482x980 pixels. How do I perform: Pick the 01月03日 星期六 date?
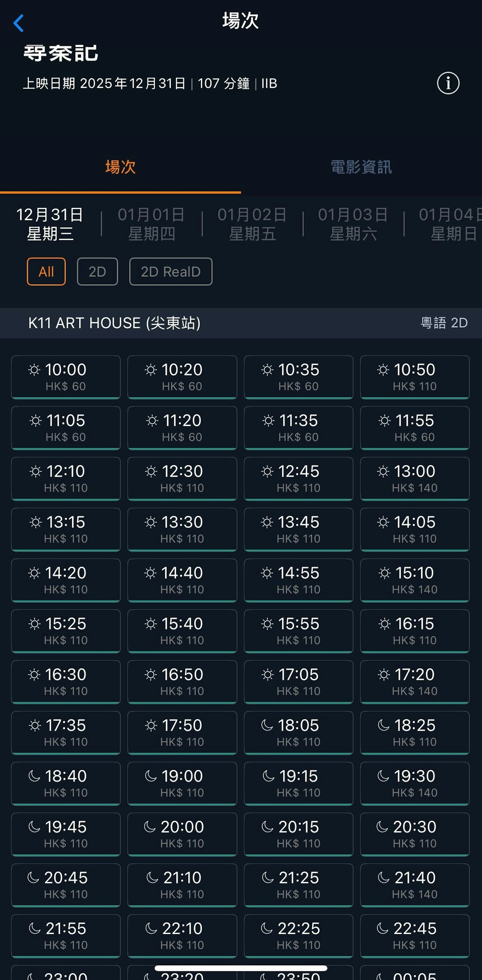tap(353, 224)
